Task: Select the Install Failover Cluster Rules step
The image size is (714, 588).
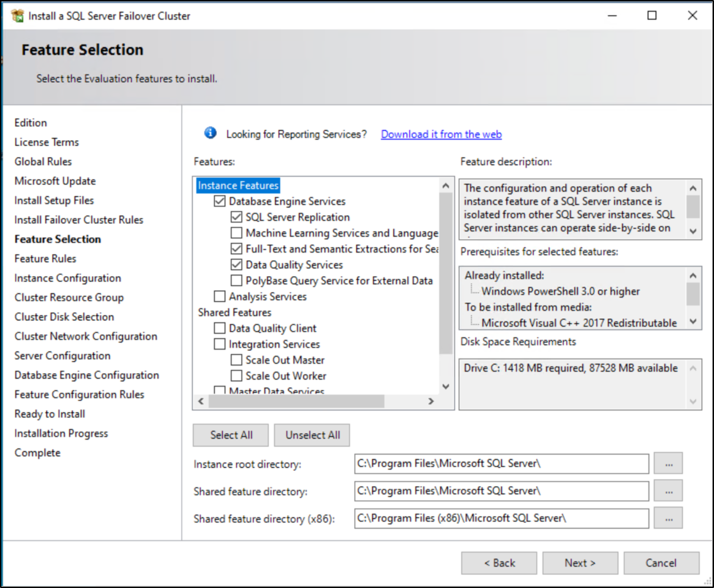Action: 79,220
